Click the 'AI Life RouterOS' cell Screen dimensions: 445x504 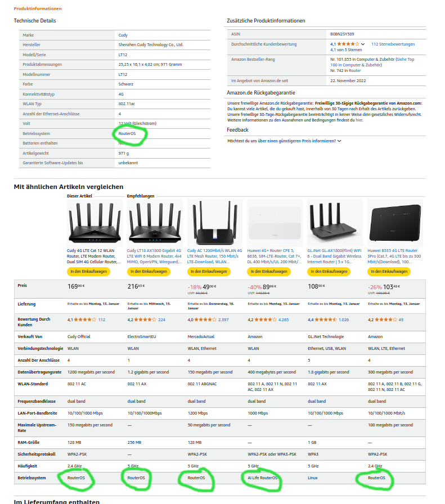(x=262, y=478)
